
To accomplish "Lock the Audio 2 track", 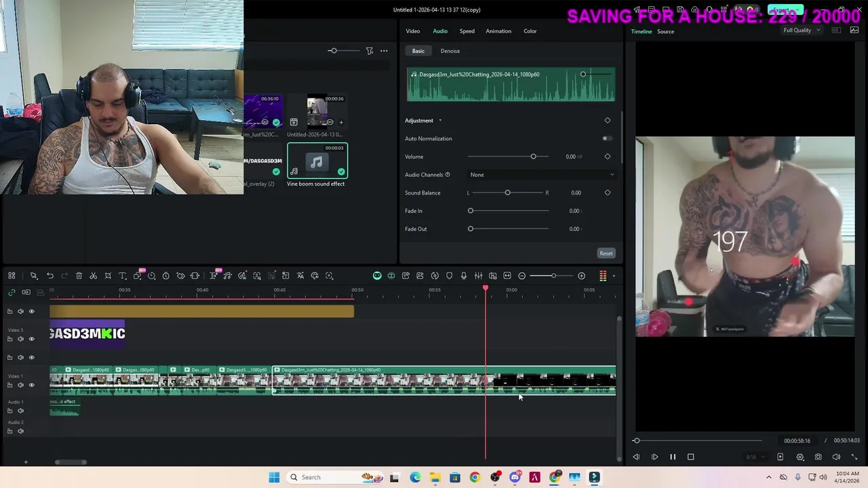I will (9, 431).
